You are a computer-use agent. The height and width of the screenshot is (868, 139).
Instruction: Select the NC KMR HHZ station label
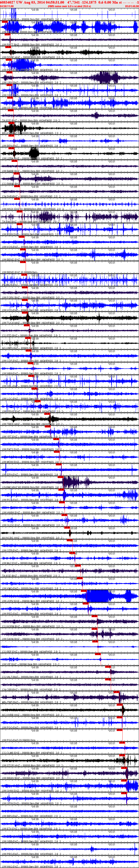pos(10,348)
